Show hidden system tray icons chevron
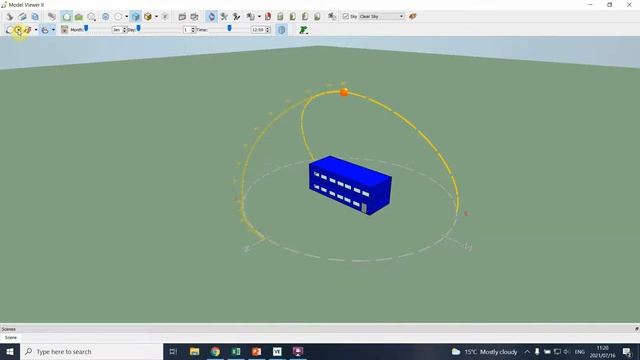 527,351
